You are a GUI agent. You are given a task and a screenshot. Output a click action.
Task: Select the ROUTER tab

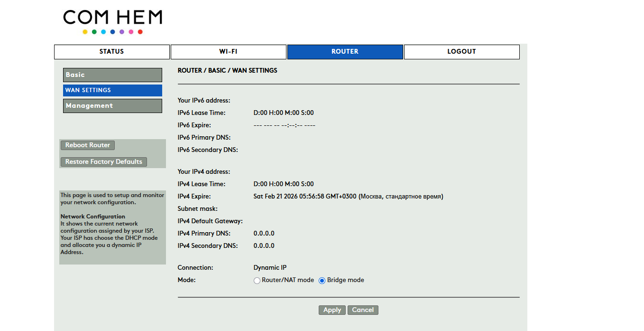pos(345,52)
